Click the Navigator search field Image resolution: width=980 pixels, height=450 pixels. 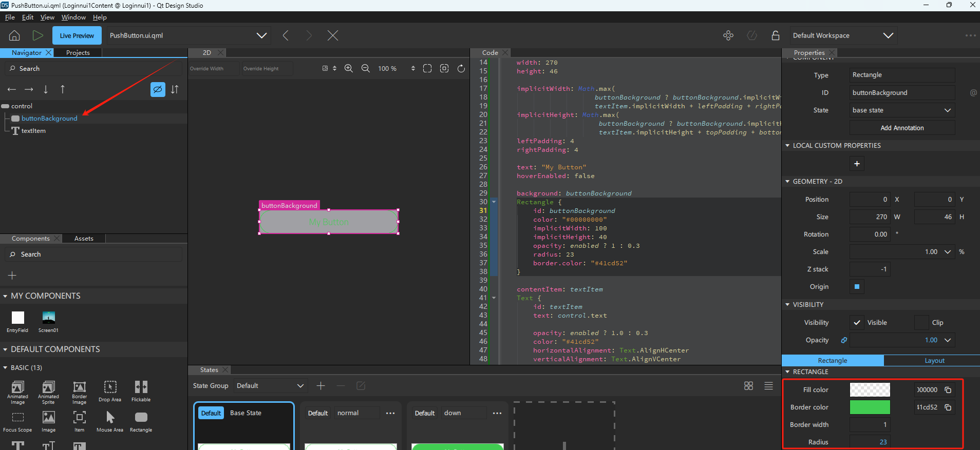coord(93,69)
